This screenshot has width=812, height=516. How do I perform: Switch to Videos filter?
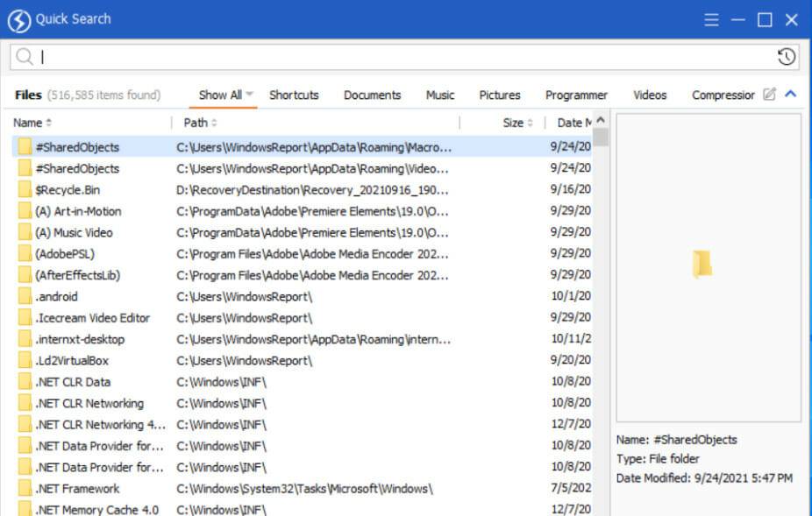(x=650, y=95)
